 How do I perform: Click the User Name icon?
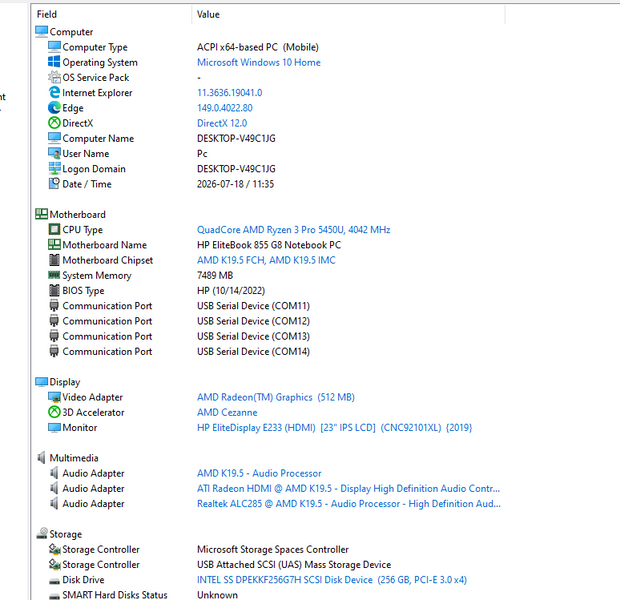click(x=54, y=153)
